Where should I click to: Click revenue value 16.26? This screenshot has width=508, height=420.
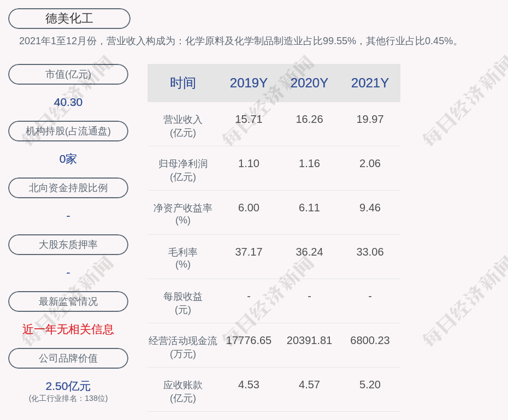click(x=309, y=119)
